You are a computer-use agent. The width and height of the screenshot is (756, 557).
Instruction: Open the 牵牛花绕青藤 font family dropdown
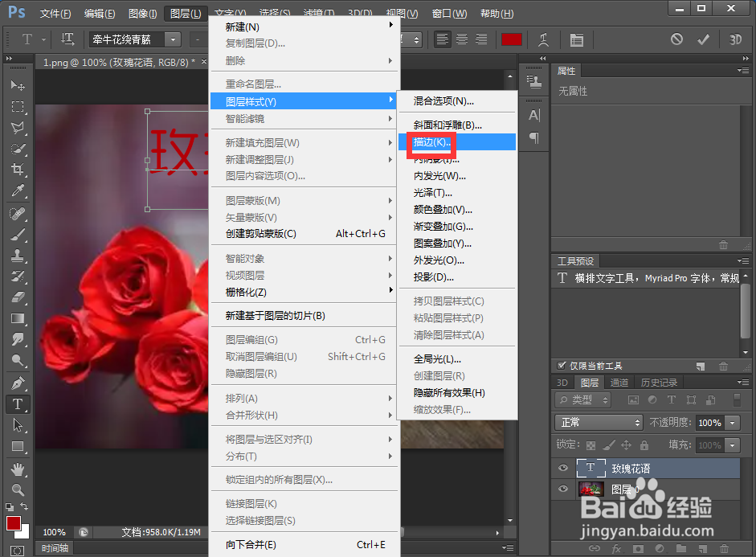[x=173, y=39]
